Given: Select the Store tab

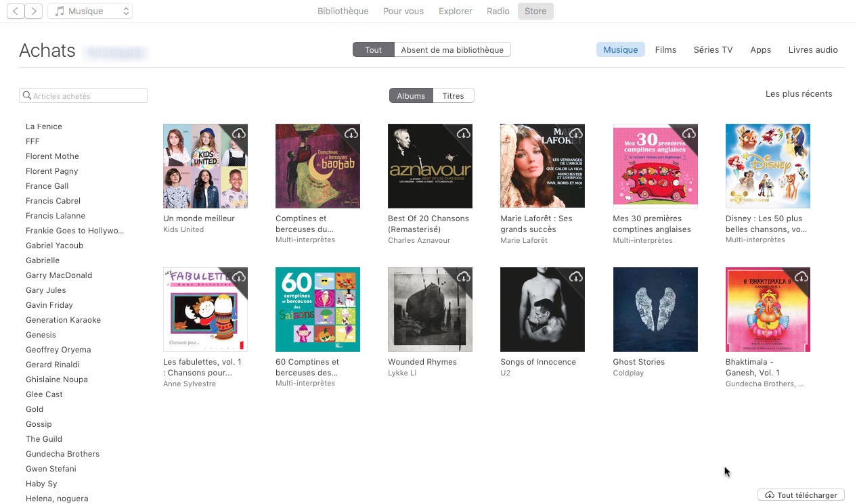Looking at the screenshot, I should (x=535, y=11).
